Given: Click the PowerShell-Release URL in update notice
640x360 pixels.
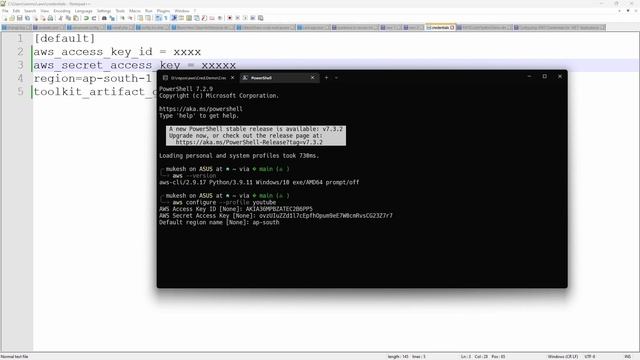Looking at the screenshot, I should (249, 142).
